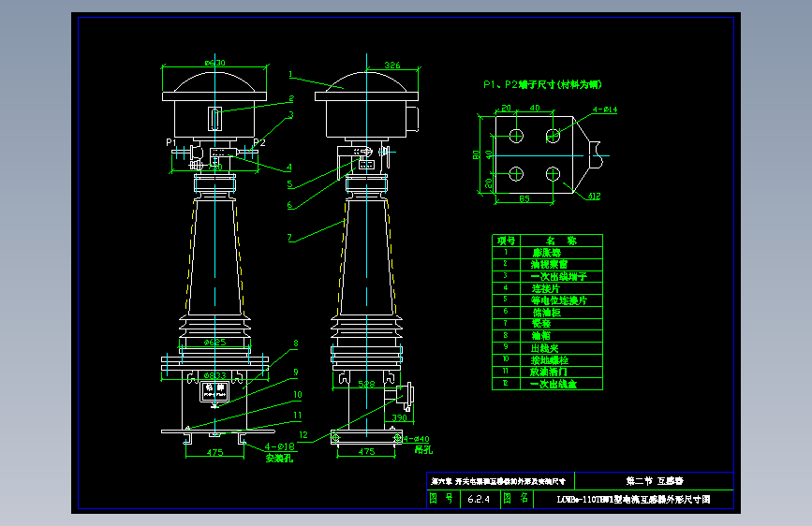Click the 4-ø14 hole annotation
Image resolution: width=812 pixels, height=526 pixels.
click(x=605, y=110)
